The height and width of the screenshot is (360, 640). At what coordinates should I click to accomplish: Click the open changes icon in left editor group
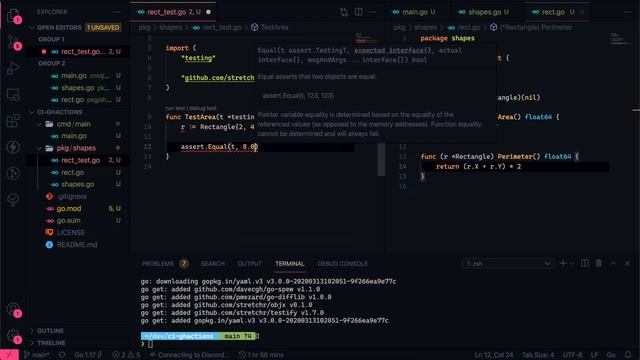pyautogui.click(x=344, y=12)
